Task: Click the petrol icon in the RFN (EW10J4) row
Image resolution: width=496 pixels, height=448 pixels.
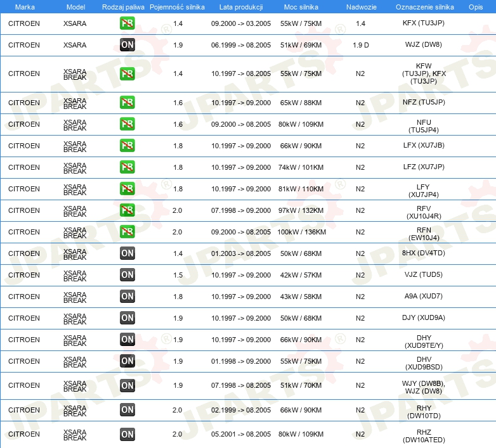Action: [127, 231]
